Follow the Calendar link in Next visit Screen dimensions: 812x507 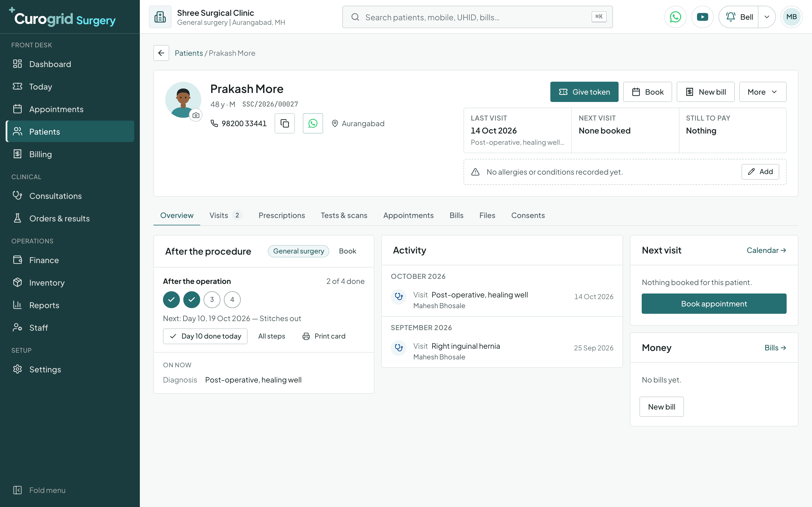point(766,250)
